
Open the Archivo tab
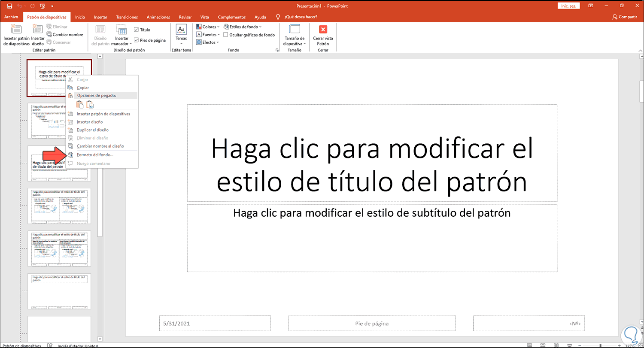click(x=11, y=17)
